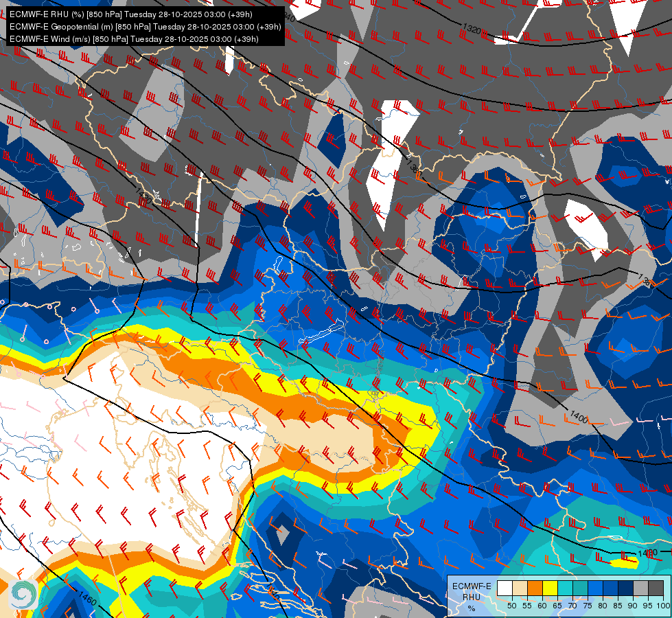This screenshot has width=672, height=618.
Task: Click the legend tick value 100
Action: coord(664,606)
